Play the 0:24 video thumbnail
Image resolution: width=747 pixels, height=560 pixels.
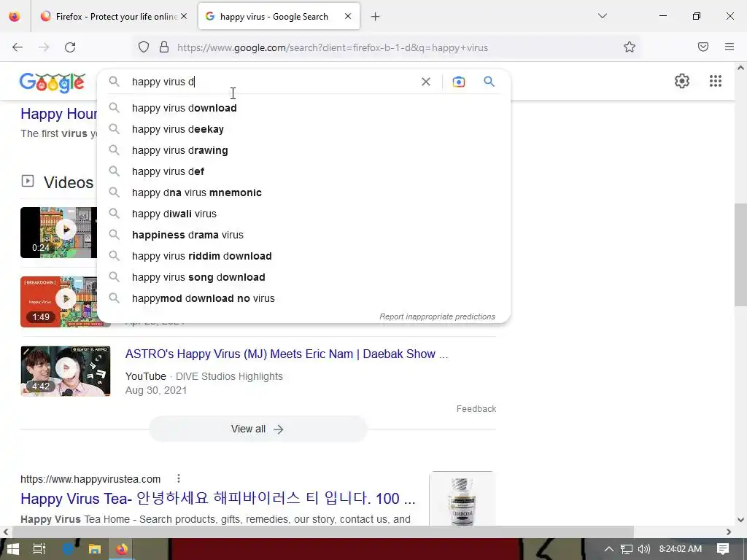pyautogui.click(x=58, y=233)
